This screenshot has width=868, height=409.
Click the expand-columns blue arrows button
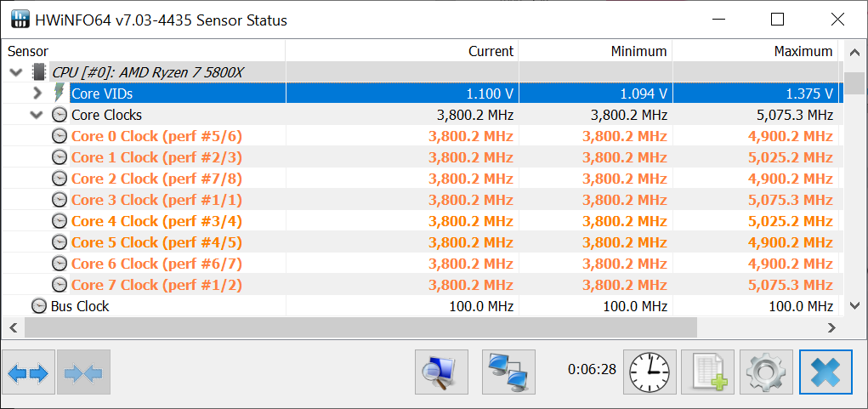(29, 372)
